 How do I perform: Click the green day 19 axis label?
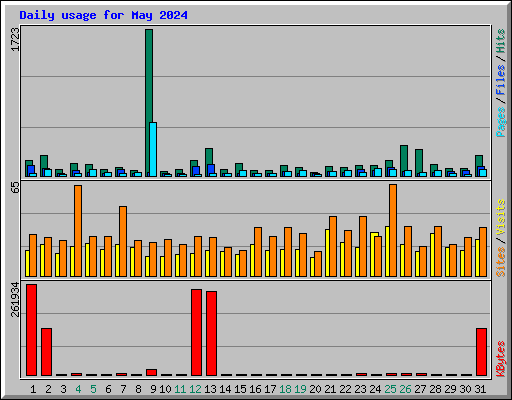pyautogui.click(x=300, y=389)
